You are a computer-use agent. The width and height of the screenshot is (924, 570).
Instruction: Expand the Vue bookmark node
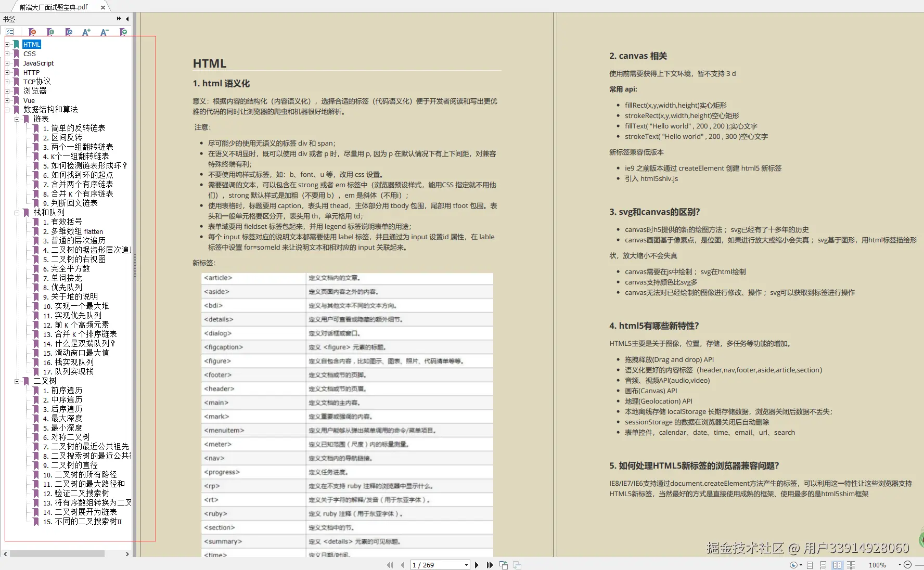coord(8,100)
